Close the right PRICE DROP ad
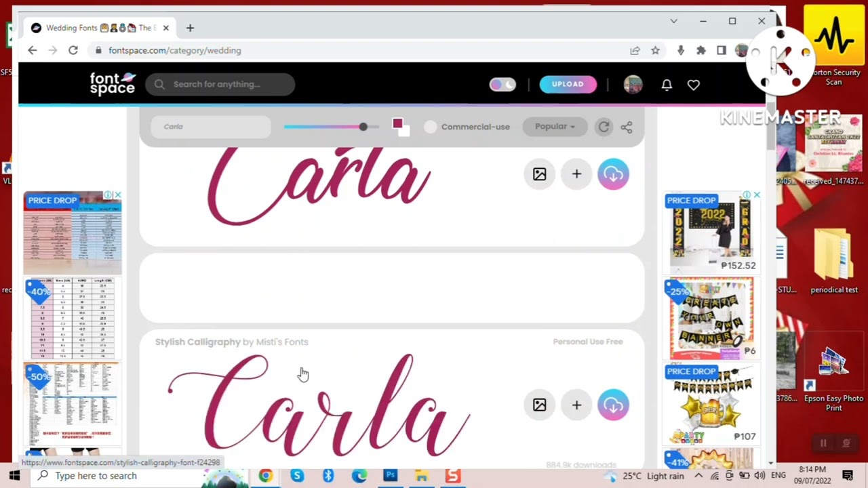 (757, 195)
